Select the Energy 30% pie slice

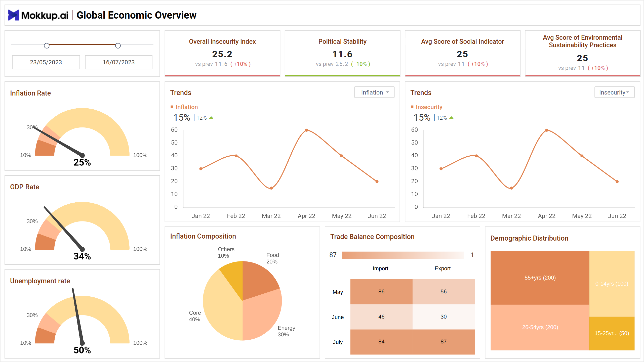coord(262,317)
